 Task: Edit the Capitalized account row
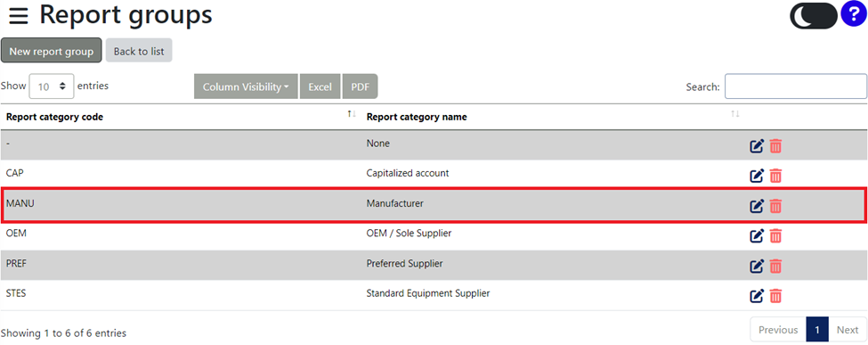(x=757, y=177)
